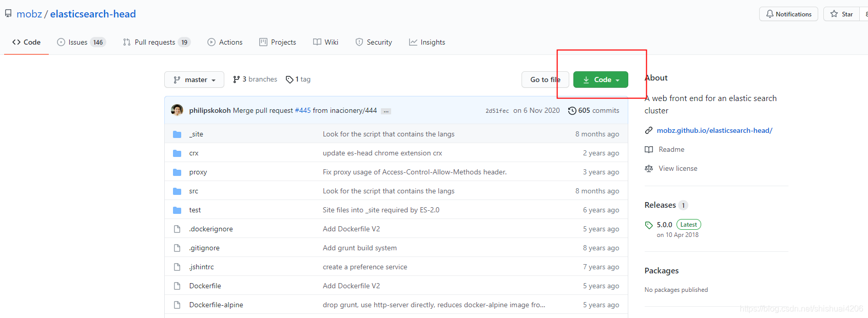
Task: Open the .jshintrc file
Action: 201,267
